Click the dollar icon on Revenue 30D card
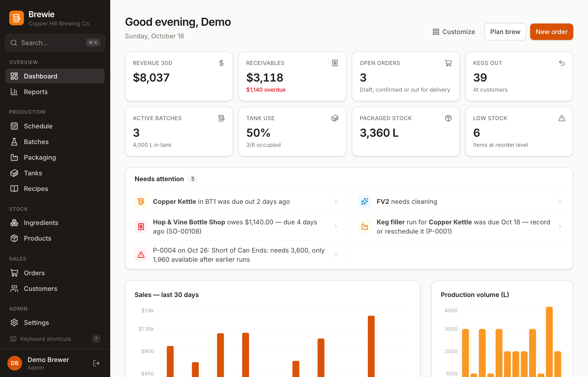This screenshot has height=377, width=588. [x=221, y=63]
